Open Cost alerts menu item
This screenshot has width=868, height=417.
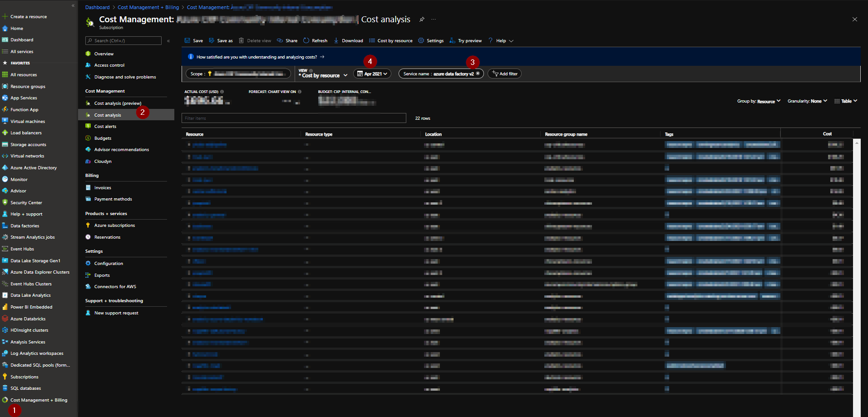(x=105, y=127)
